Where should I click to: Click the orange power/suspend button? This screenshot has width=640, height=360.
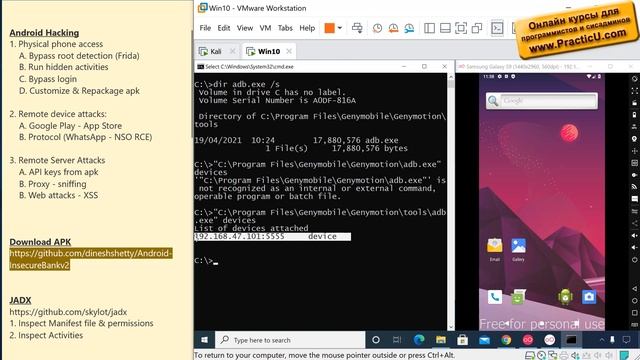[329, 28]
